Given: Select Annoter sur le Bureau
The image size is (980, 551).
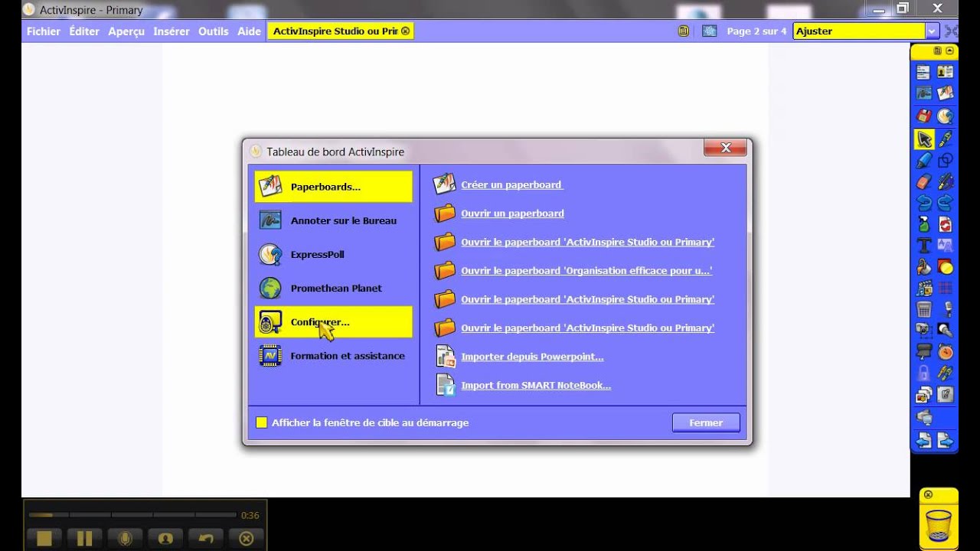Looking at the screenshot, I should 333,220.
